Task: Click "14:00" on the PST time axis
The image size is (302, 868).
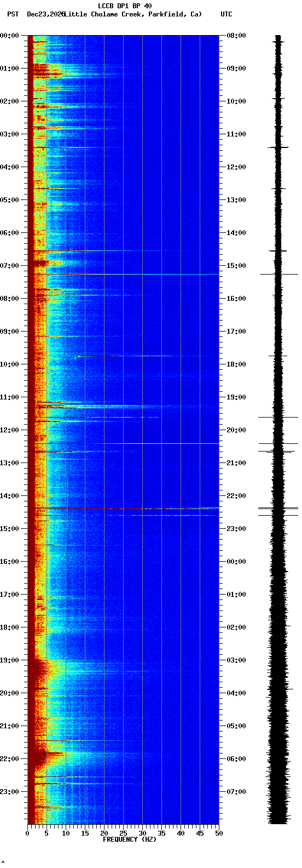Action: tap(10, 496)
